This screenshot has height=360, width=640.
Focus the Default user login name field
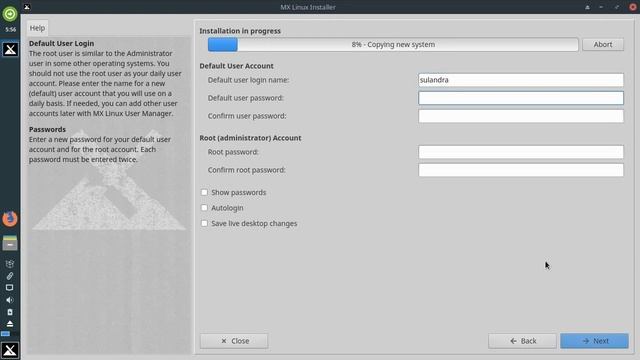click(x=521, y=80)
